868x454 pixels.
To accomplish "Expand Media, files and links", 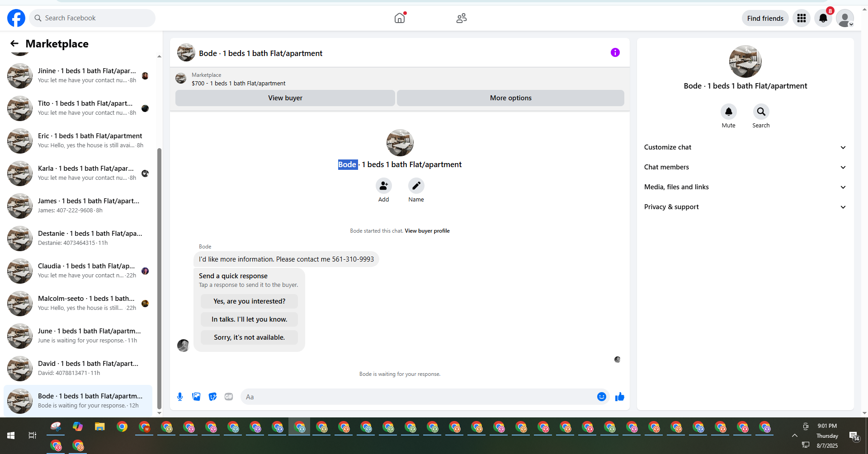I will pos(745,187).
